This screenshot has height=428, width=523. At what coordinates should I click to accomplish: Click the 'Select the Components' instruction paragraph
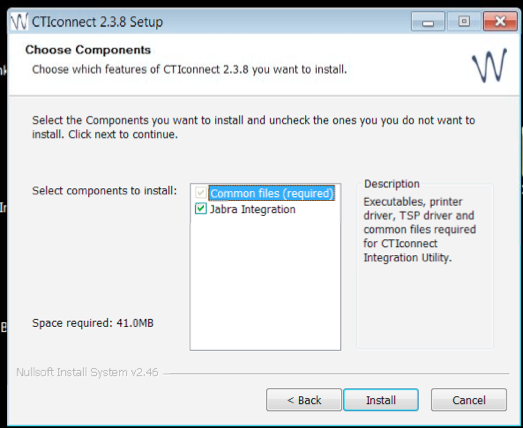[x=253, y=127]
